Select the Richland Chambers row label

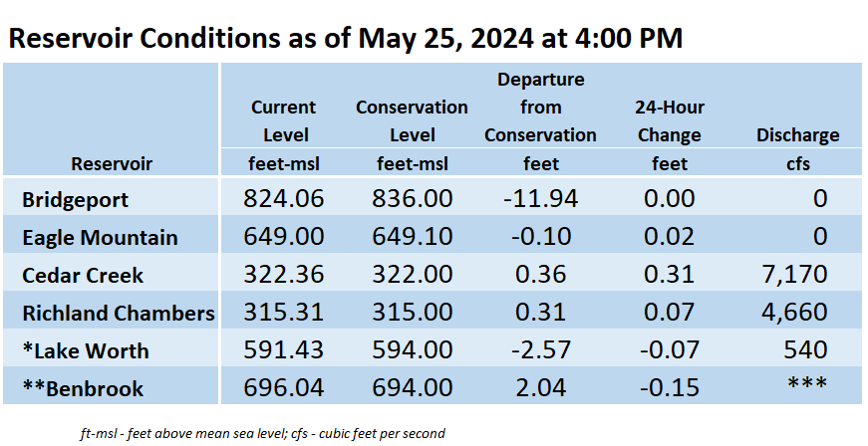pyautogui.click(x=118, y=313)
